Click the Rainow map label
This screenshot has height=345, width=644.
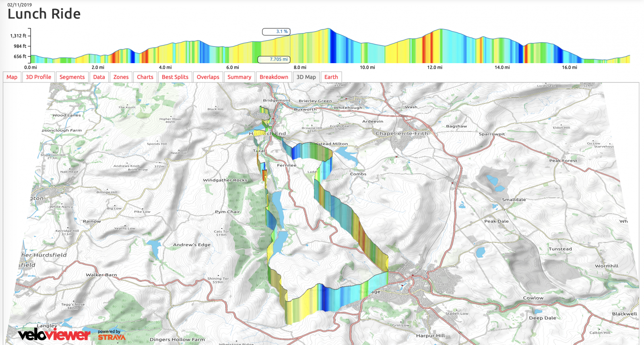point(92,222)
